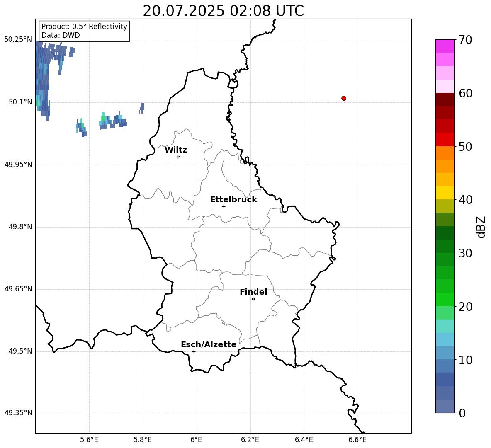This screenshot has height=448, width=491.
Task: Click the colorbar tick label 0
Action: coord(462,413)
